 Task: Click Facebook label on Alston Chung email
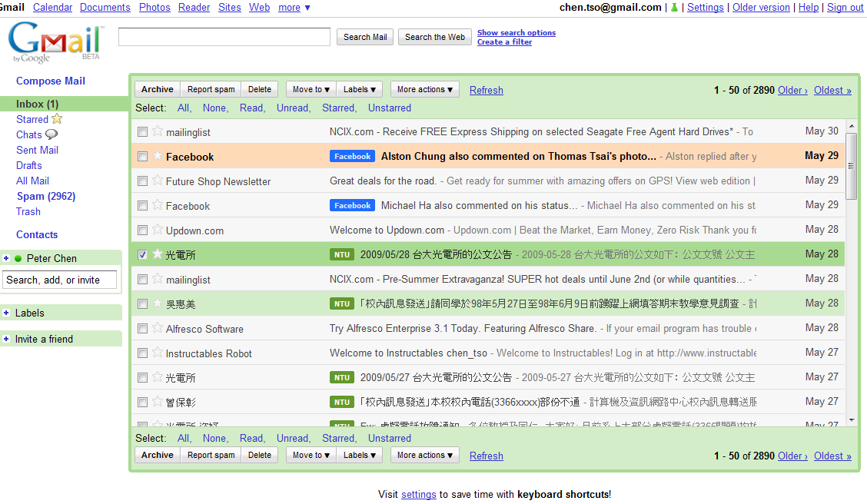coord(352,157)
